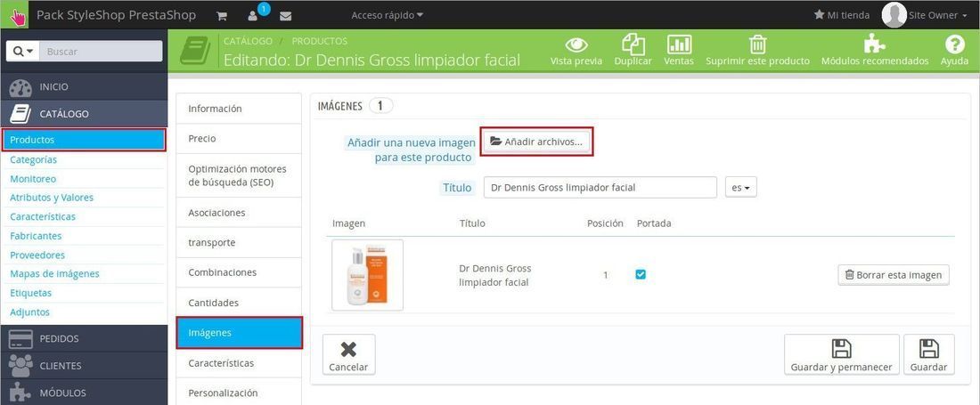Open the Ventas chart icon
Viewport: 980px width, 405px height.
point(679,51)
